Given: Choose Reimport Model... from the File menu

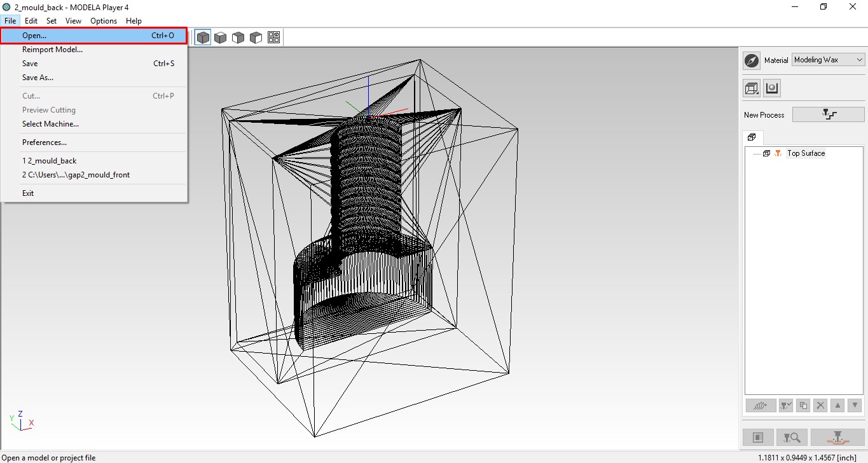Looking at the screenshot, I should click(93, 50).
